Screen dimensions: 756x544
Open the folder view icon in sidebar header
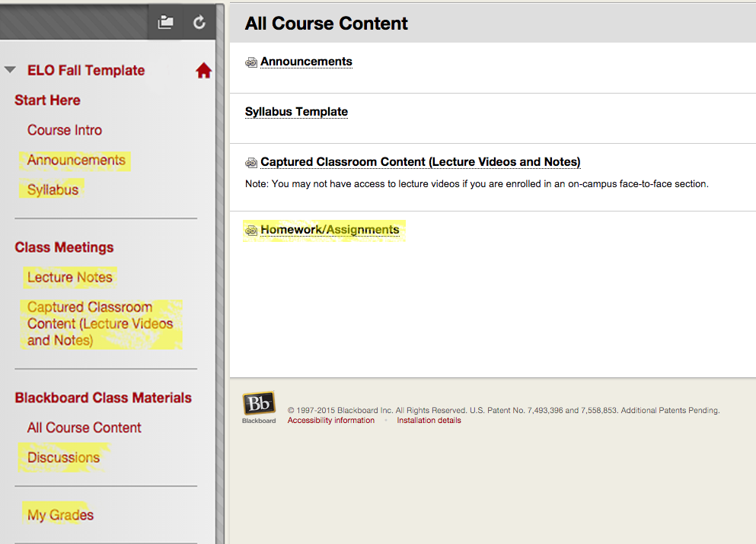(x=165, y=22)
